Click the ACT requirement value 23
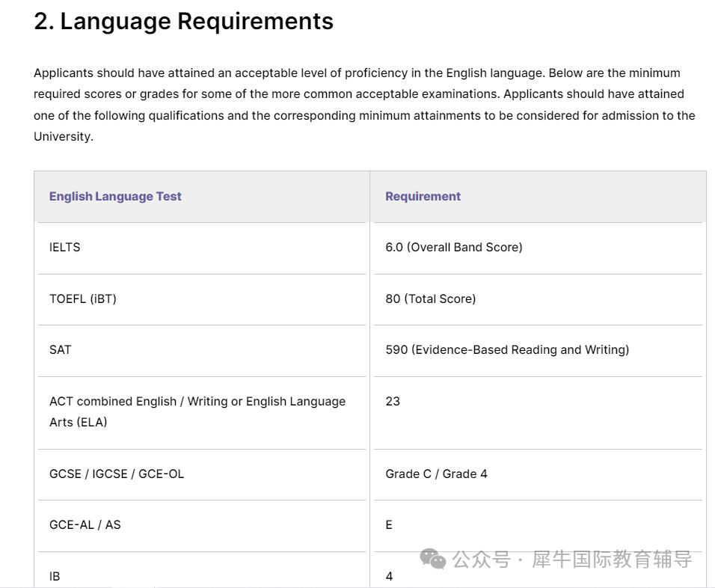The image size is (715, 588). point(393,401)
